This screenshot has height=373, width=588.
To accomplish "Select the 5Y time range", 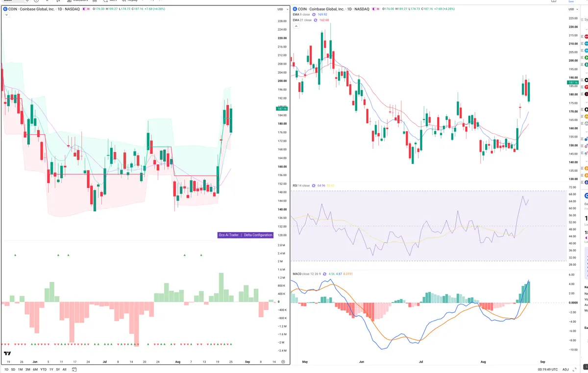I will coord(58,369).
